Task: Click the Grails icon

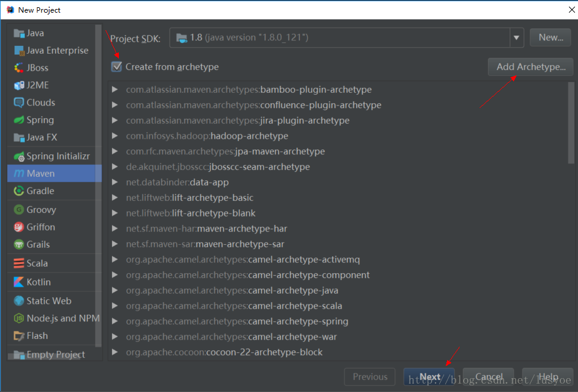Action: click(19, 244)
